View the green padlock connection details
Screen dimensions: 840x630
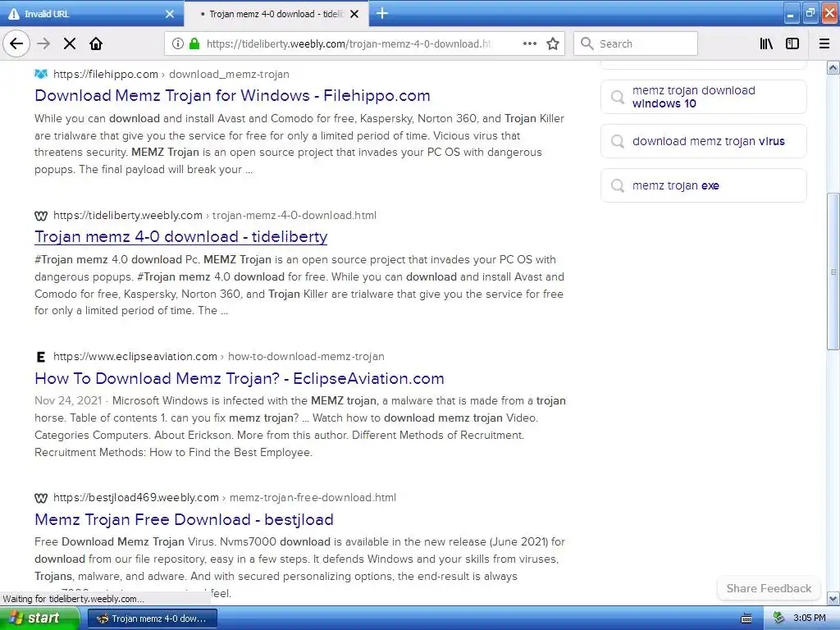pos(194,43)
